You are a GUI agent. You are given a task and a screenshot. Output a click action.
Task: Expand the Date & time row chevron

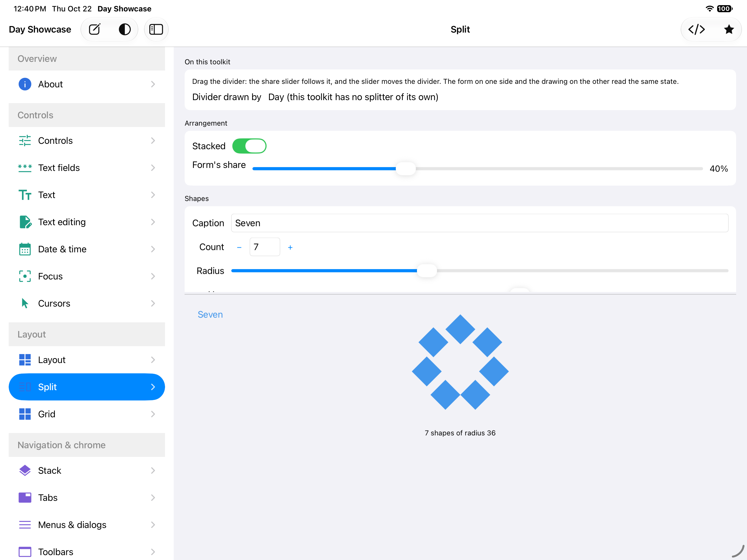tap(153, 249)
